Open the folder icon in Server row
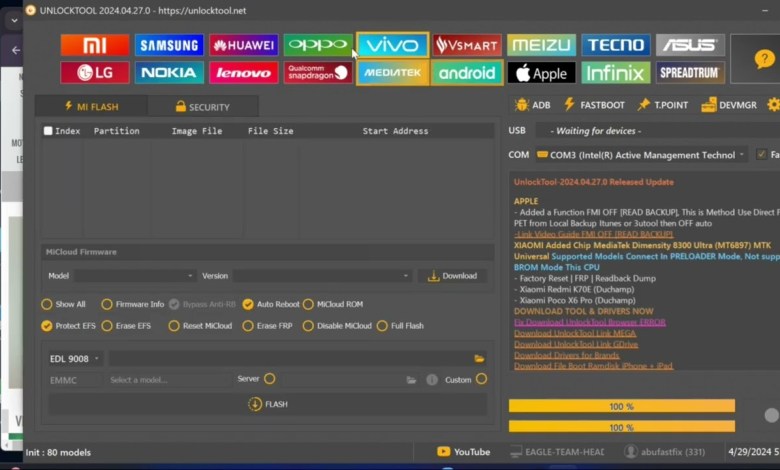Image resolution: width=780 pixels, height=470 pixels. [x=411, y=380]
